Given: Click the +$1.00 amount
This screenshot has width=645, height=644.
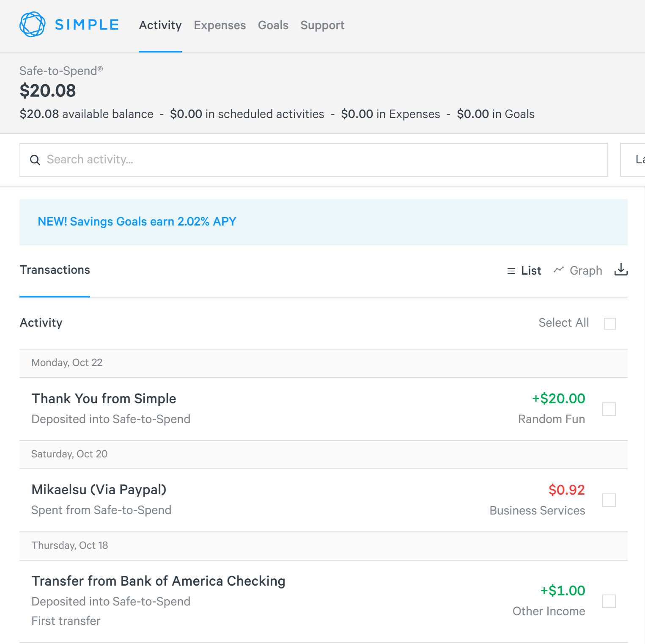Looking at the screenshot, I should pos(563,591).
